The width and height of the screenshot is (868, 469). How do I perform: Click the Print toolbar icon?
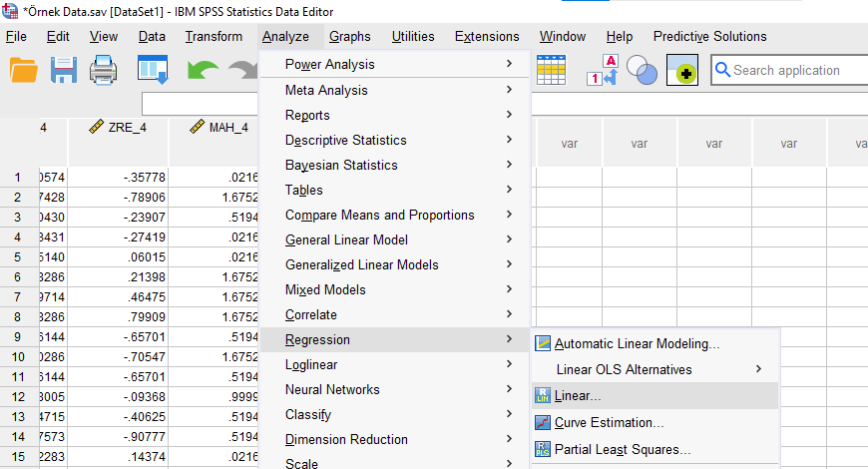tap(105, 72)
